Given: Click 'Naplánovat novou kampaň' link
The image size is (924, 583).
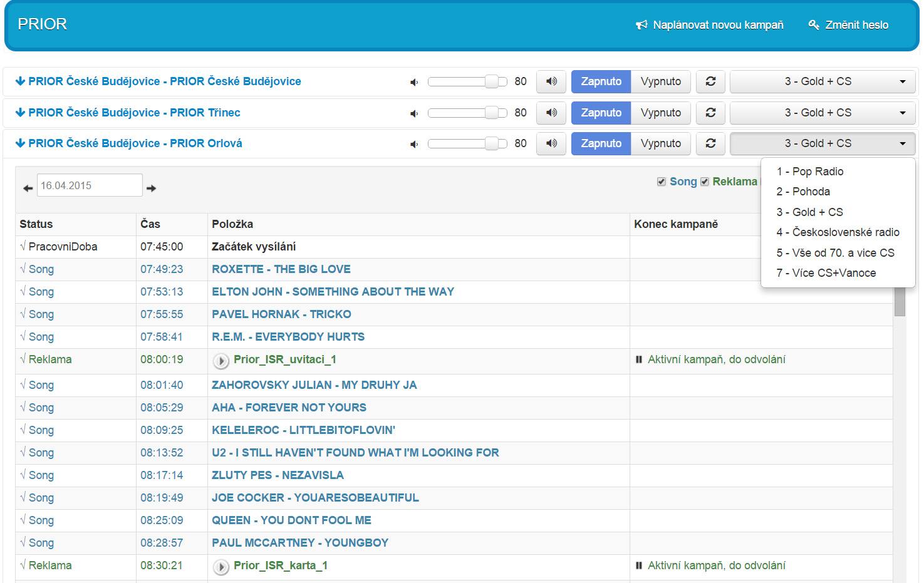Looking at the screenshot, I should [x=710, y=25].
